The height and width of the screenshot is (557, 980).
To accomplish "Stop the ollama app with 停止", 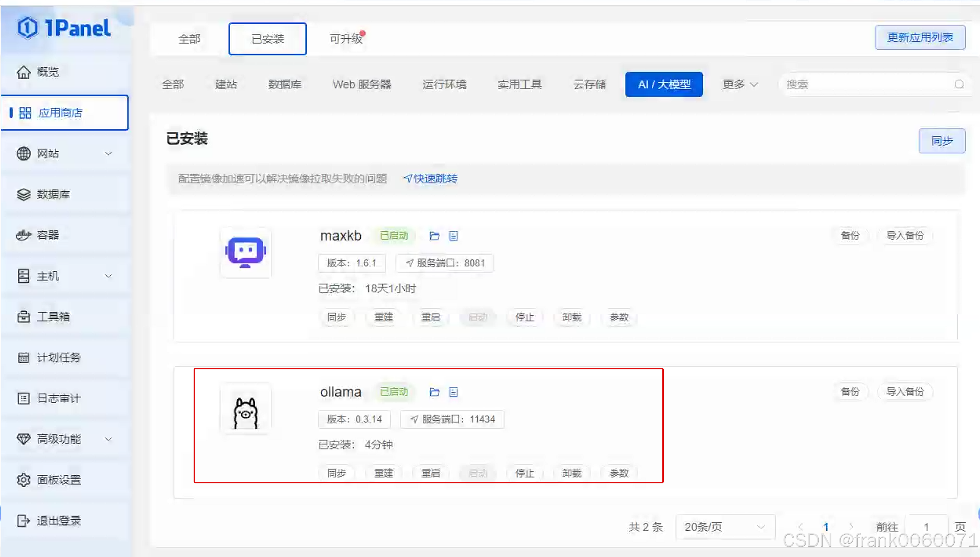I will (x=525, y=473).
